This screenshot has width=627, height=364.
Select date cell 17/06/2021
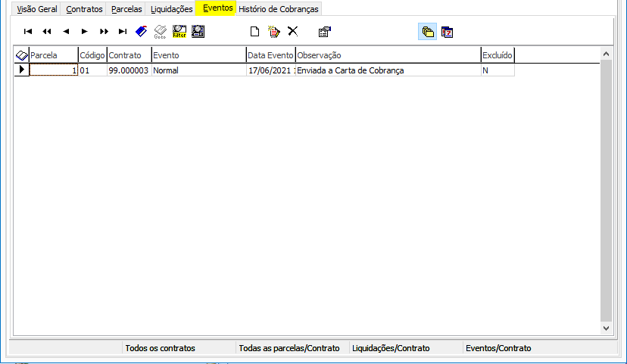[x=270, y=70]
